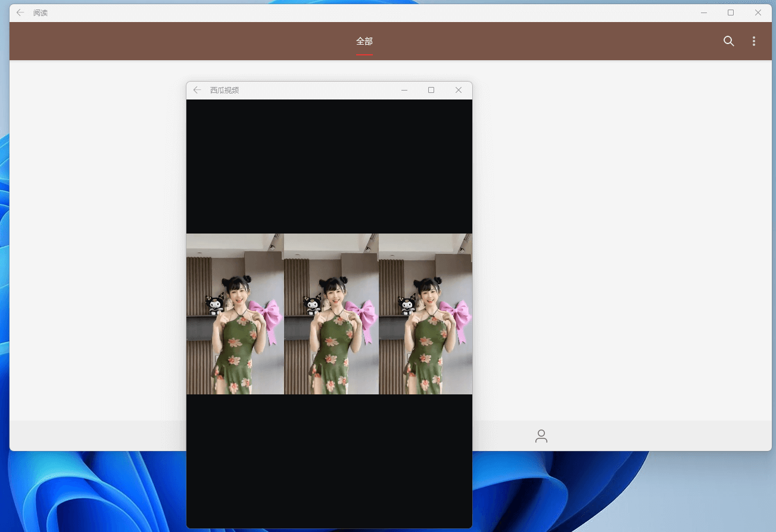Close the 西瓜视频 window
The width and height of the screenshot is (776, 532).
click(458, 90)
